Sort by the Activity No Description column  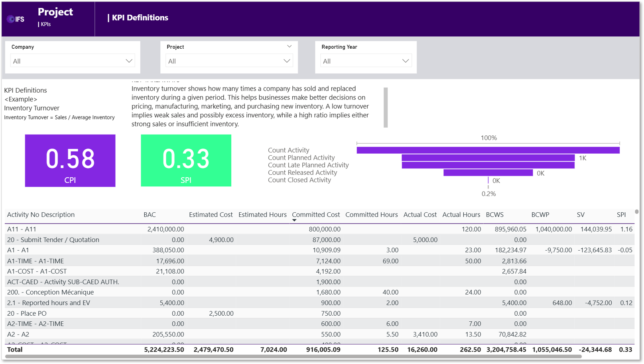(x=41, y=215)
